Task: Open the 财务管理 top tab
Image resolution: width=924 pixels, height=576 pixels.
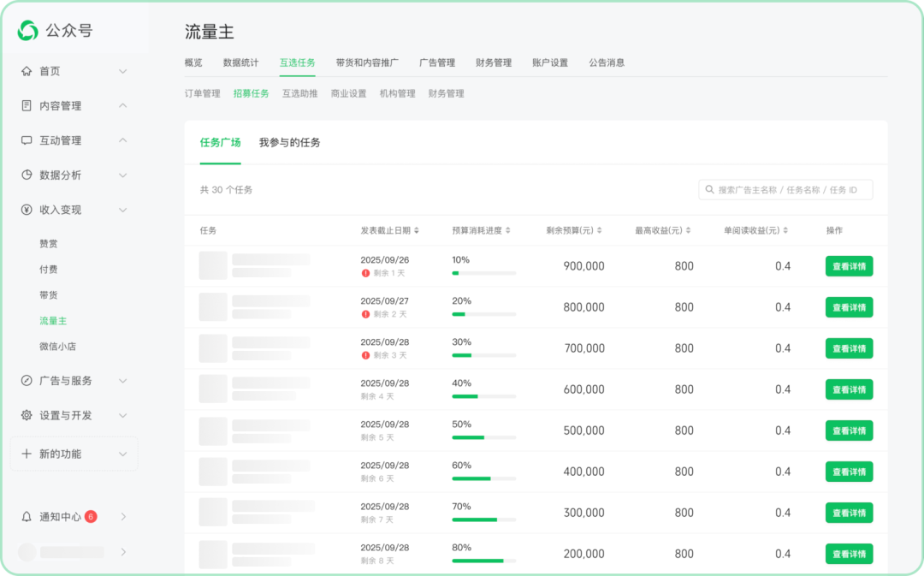Action: coord(494,62)
